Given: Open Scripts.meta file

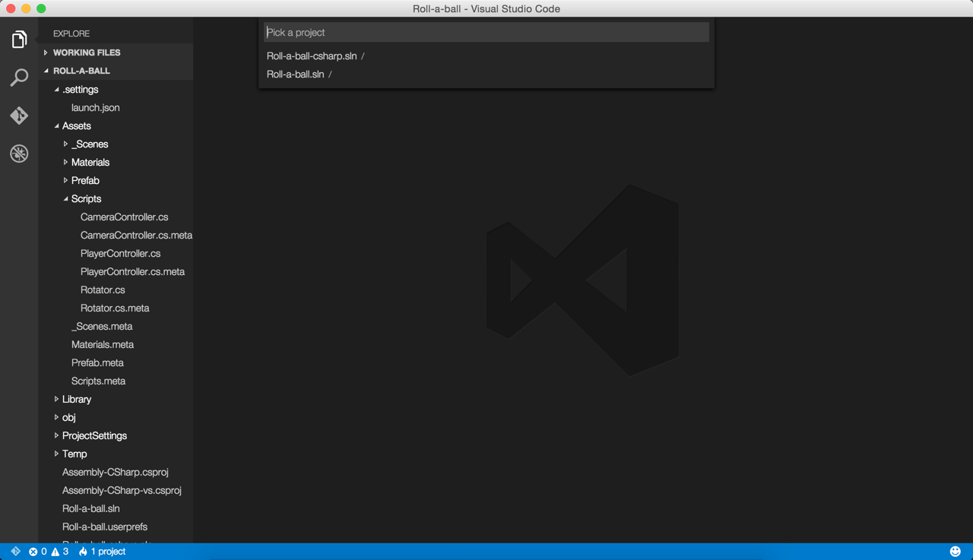Looking at the screenshot, I should (x=116, y=381).
